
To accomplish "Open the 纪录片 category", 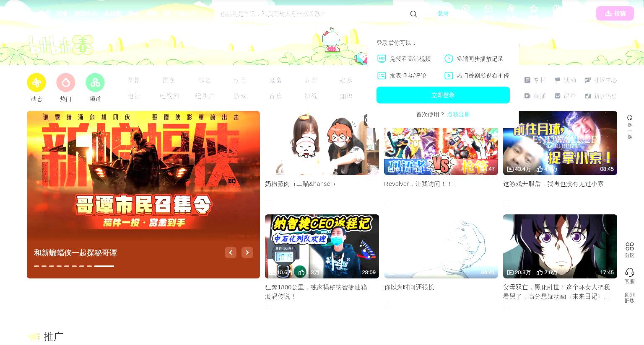I will 205,96.
